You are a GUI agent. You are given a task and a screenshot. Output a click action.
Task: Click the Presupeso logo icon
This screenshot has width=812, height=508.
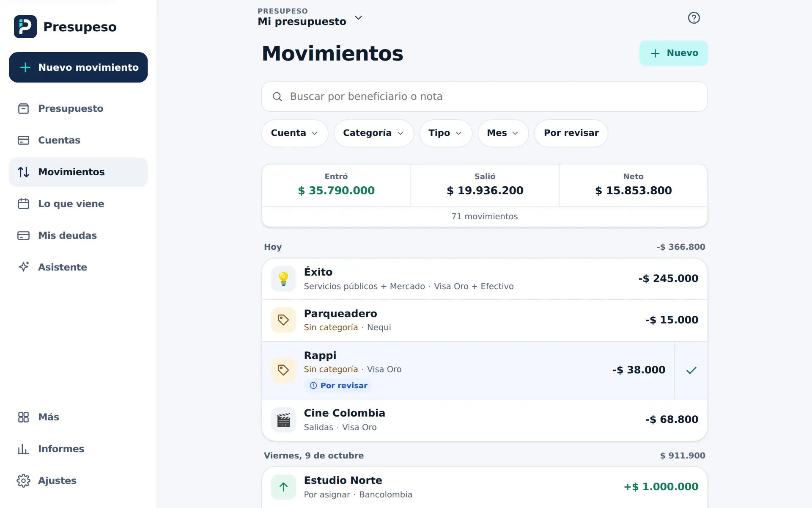[25, 27]
